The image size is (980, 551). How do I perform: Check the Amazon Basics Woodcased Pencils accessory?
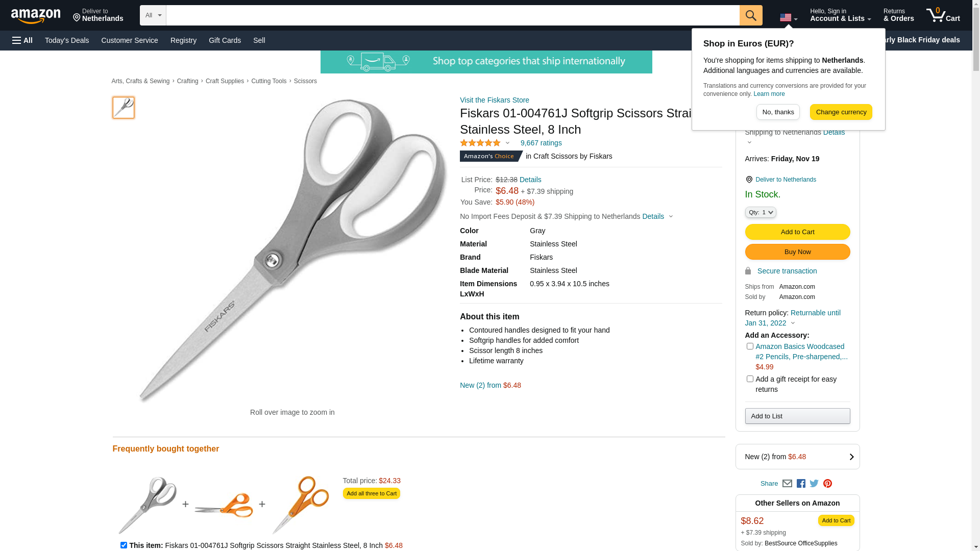point(750,346)
